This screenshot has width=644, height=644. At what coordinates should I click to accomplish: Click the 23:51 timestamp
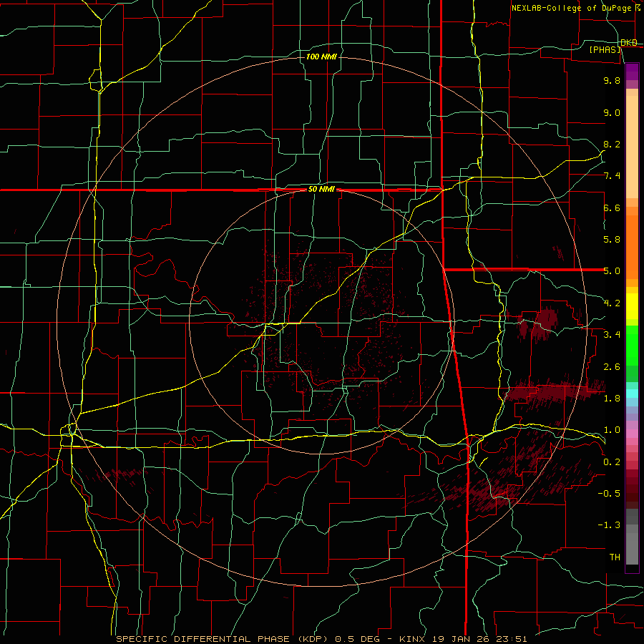click(x=510, y=639)
